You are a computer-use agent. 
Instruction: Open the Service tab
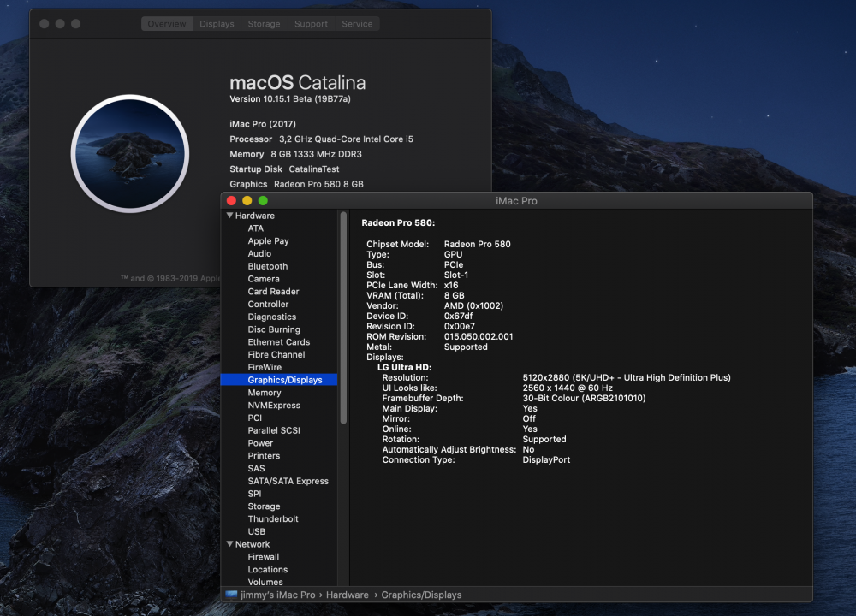[357, 23]
